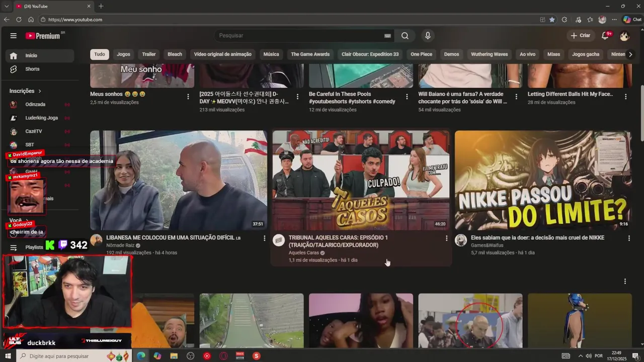Select the Bleach filter chip
The height and width of the screenshot is (362, 644).
coord(175,54)
